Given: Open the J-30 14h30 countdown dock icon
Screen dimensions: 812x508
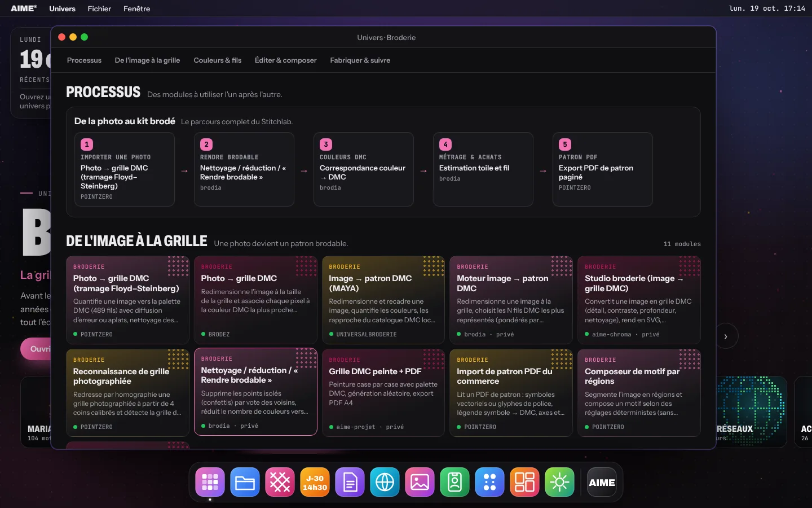Looking at the screenshot, I should click(x=315, y=483).
